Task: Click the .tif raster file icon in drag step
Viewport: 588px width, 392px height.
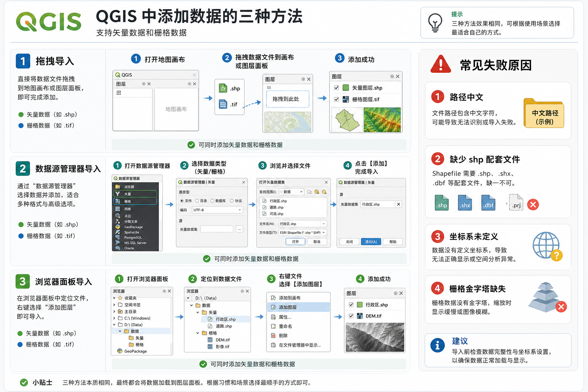Action: [x=223, y=104]
